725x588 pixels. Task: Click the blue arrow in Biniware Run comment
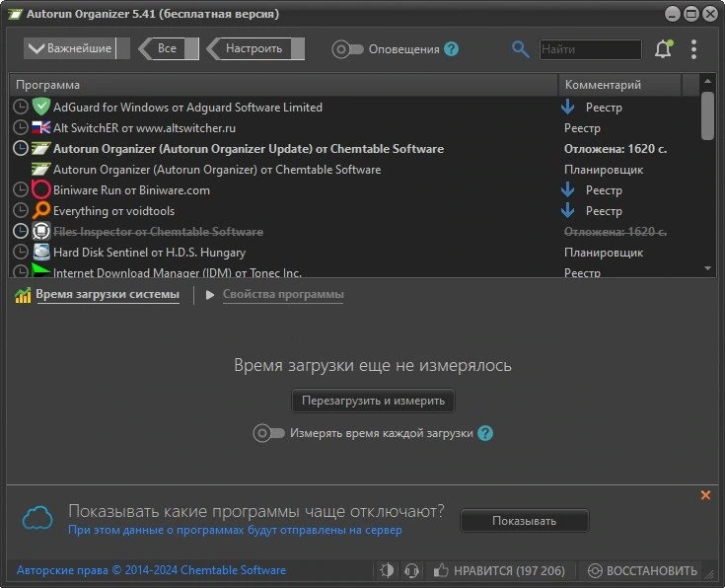(x=568, y=189)
